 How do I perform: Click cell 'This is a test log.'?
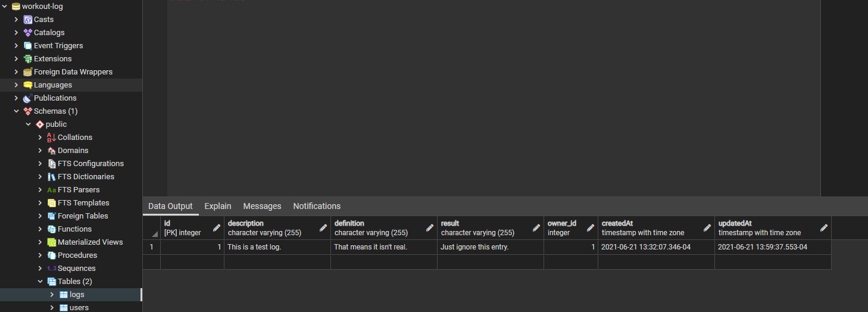277,247
